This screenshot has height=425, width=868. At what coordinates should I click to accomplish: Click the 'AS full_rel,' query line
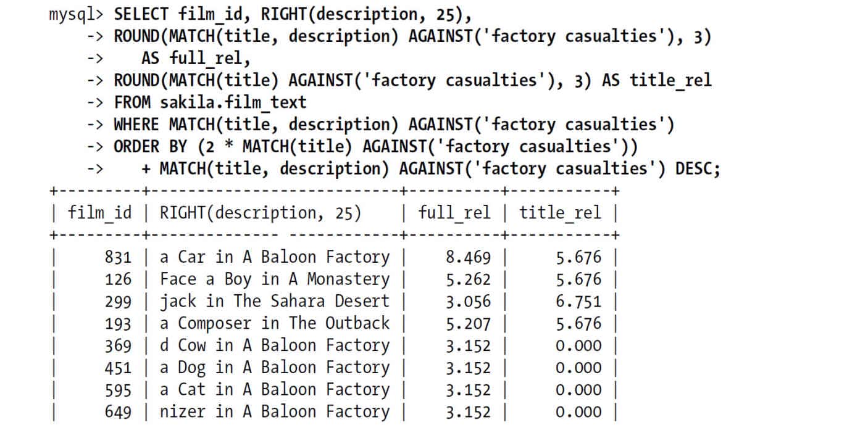pyautogui.click(x=196, y=59)
